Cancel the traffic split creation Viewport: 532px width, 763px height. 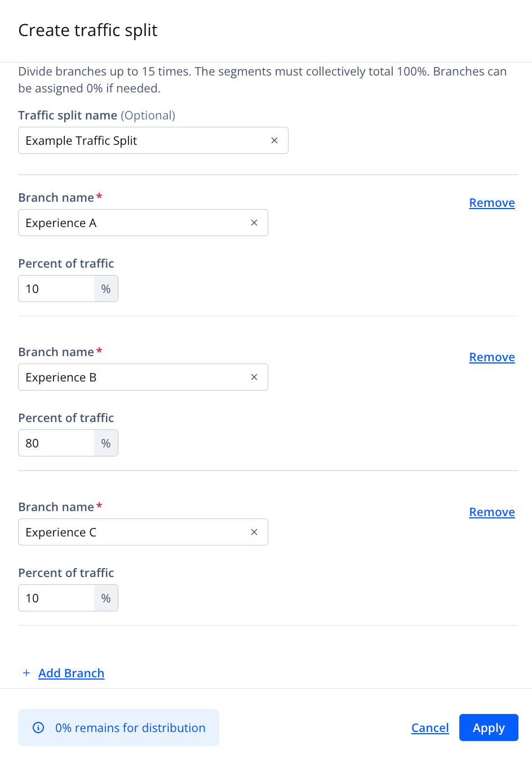tap(430, 728)
